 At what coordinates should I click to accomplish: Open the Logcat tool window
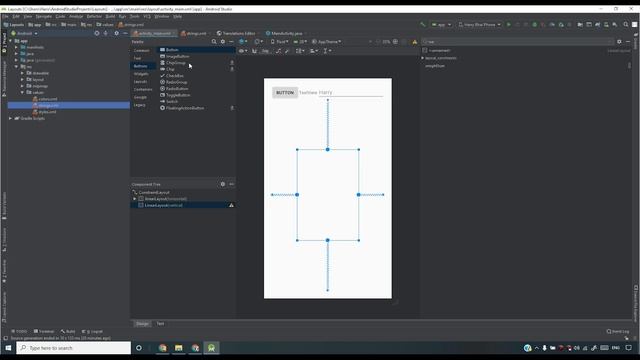click(92, 331)
